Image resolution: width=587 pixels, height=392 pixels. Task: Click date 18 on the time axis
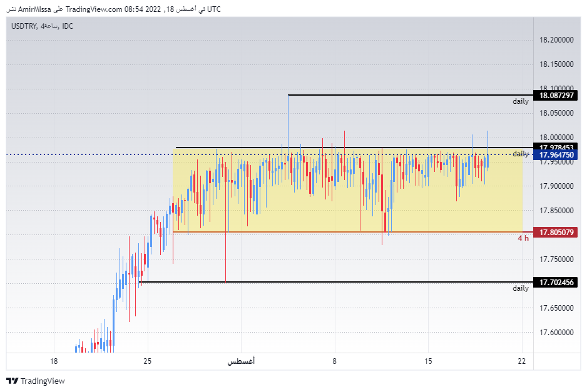tap(54, 361)
